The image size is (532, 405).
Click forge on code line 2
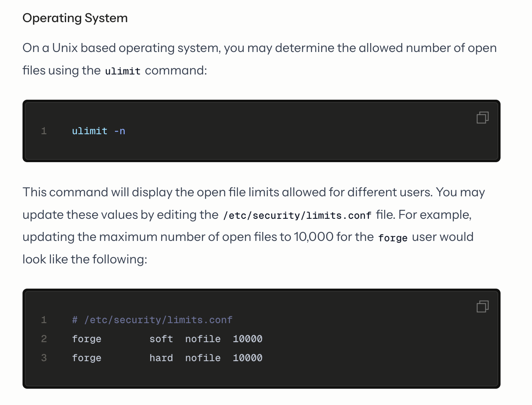point(87,339)
